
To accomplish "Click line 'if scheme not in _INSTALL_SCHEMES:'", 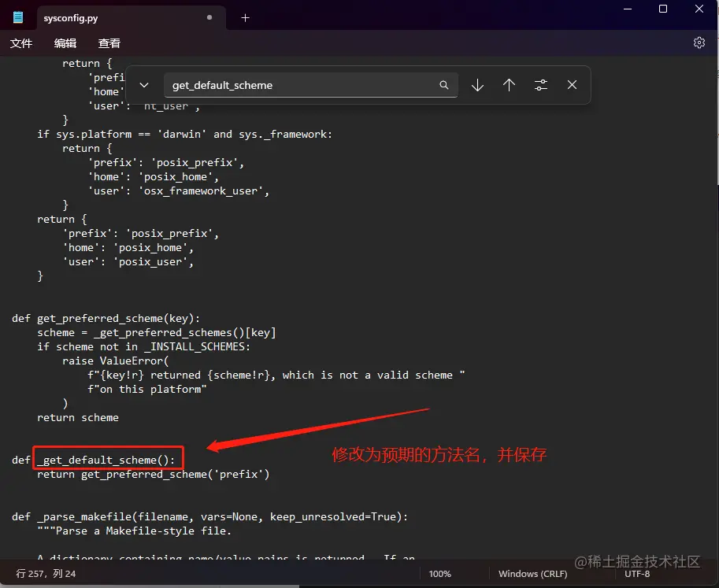I will click(x=143, y=346).
